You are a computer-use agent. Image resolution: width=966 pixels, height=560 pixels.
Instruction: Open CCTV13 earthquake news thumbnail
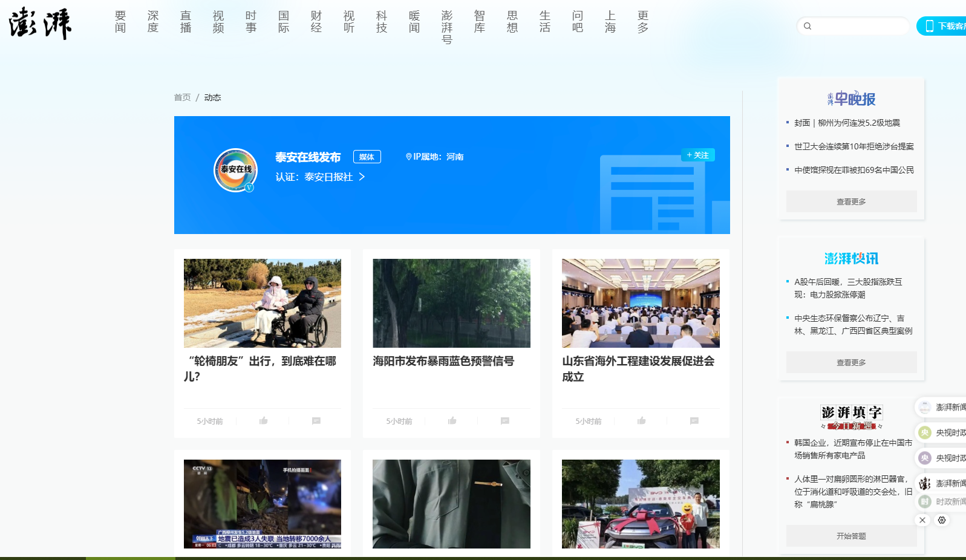pyautogui.click(x=263, y=504)
